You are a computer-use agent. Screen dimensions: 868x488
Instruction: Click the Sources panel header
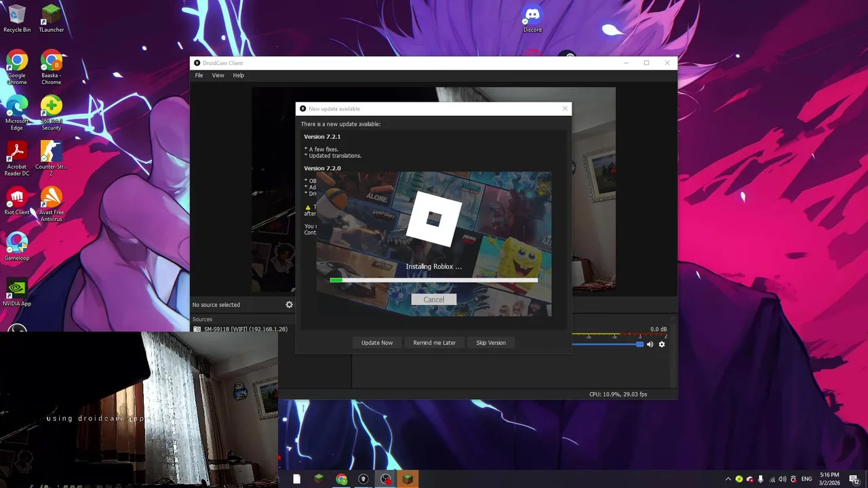202,319
